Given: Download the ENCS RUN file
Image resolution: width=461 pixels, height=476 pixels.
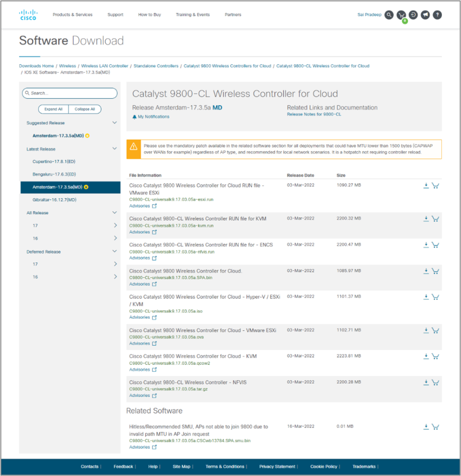Looking at the screenshot, I should tap(426, 245).
